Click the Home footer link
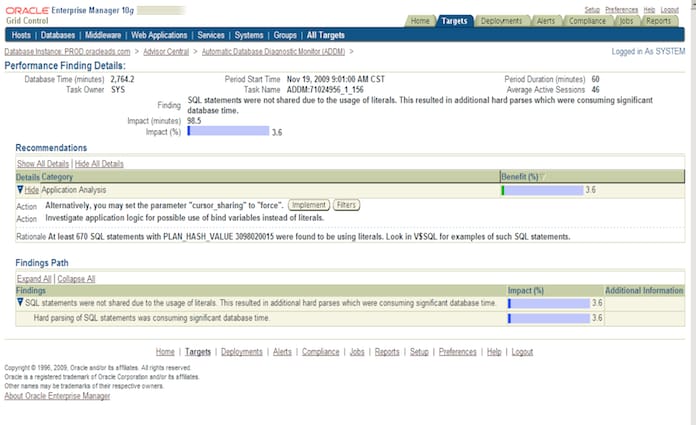 (165, 352)
